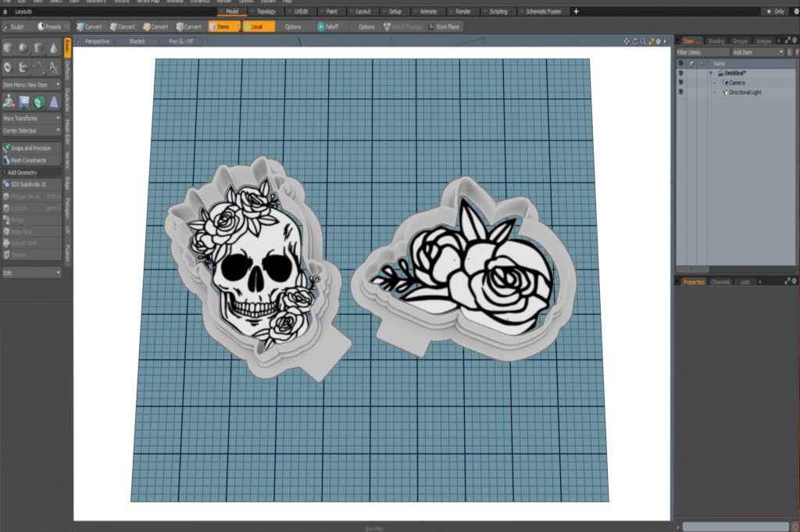The width and height of the screenshot is (800, 532).
Task: Hide the Directional Light item
Action: pos(680,92)
